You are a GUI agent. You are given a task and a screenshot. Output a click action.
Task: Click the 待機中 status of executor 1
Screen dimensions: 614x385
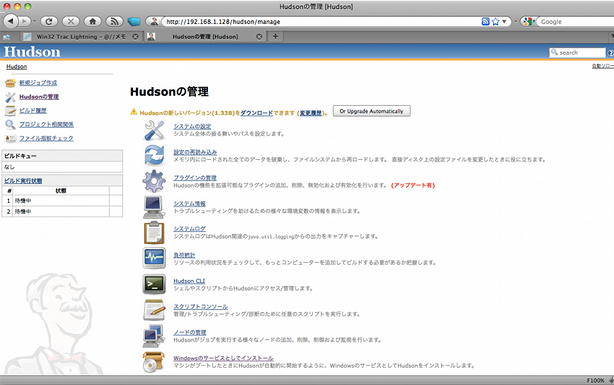(x=23, y=201)
